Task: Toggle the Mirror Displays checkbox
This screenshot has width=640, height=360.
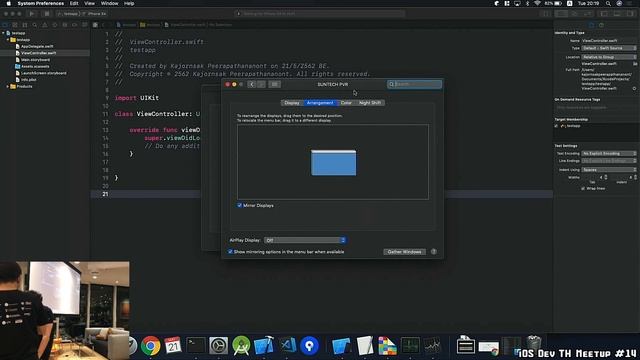Action: click(x=240, y=205)
